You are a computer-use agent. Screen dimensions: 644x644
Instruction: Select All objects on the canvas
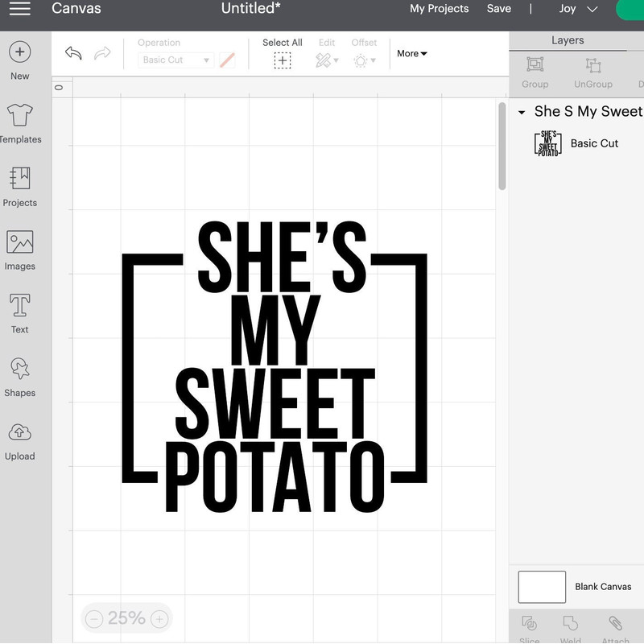(283, 52)
